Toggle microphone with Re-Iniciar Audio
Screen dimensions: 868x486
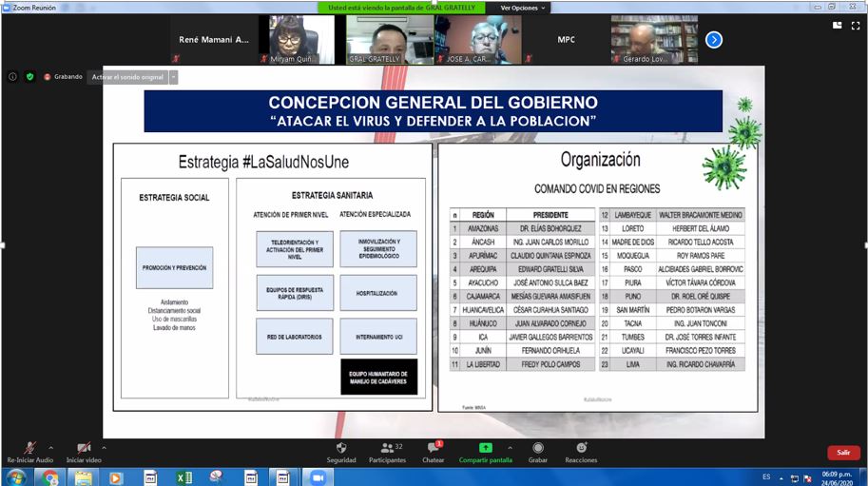click(30, 447)
